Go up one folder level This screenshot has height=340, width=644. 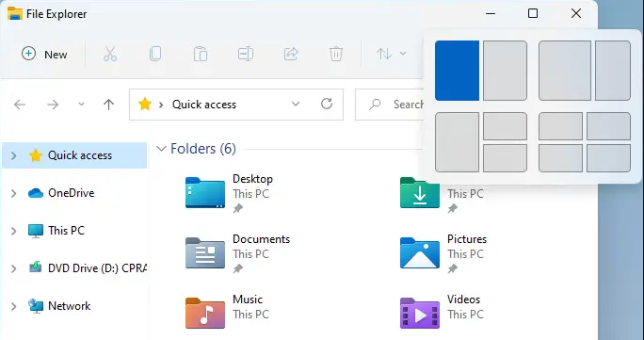point(108,105)
